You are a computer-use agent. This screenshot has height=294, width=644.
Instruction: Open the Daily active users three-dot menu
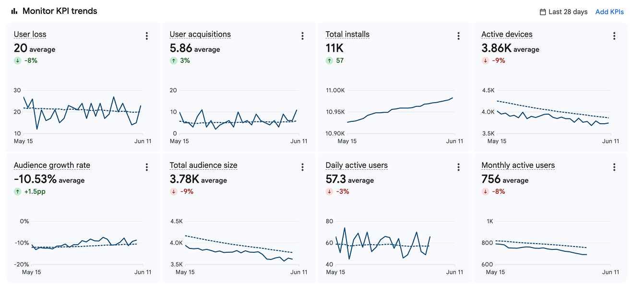tap(459, 167)
